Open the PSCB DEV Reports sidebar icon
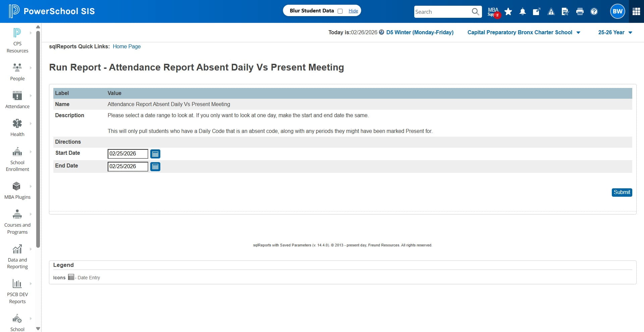Screen dimensions: 644x332 17,284
